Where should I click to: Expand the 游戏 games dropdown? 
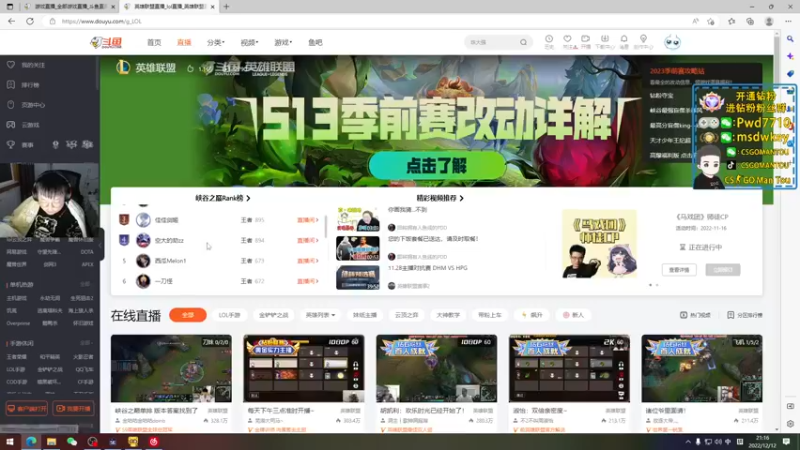click(283, 42)
